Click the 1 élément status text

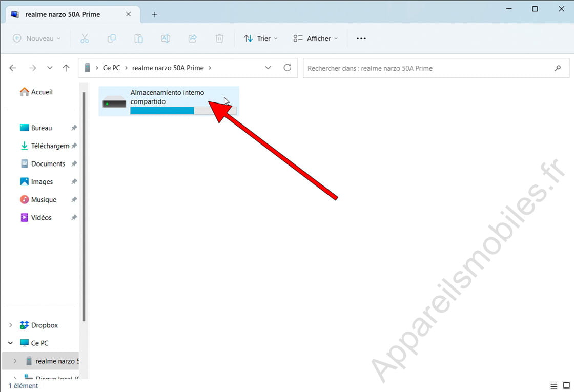click(23, 386)
